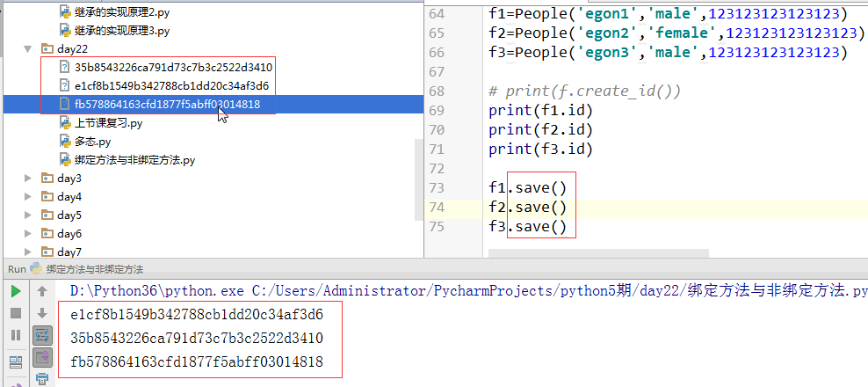Click the editor horizontal scrollbar
868x387 pixels.
[x=598, y=252]
